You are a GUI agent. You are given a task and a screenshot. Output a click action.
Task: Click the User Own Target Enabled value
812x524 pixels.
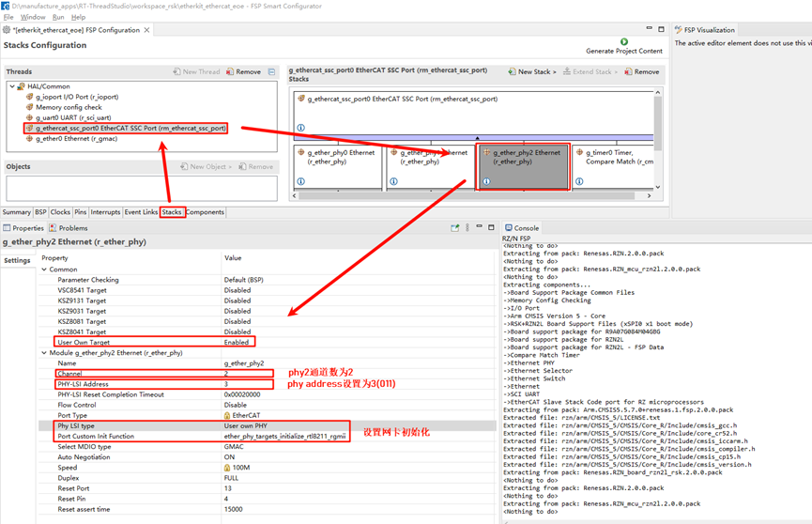(237, 342)
